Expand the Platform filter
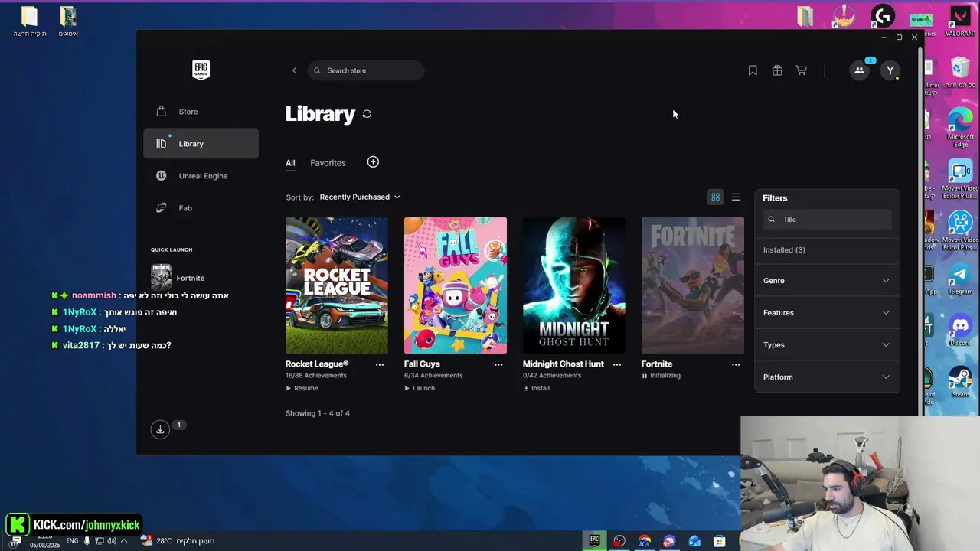This screenshot has width=980, height=551. (827, 377)
